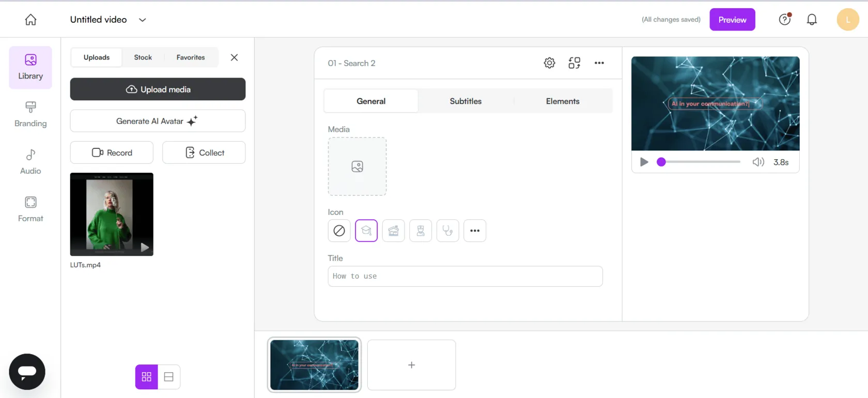
Task: Open scene more options menu
Action: click(x=599, y=63)
